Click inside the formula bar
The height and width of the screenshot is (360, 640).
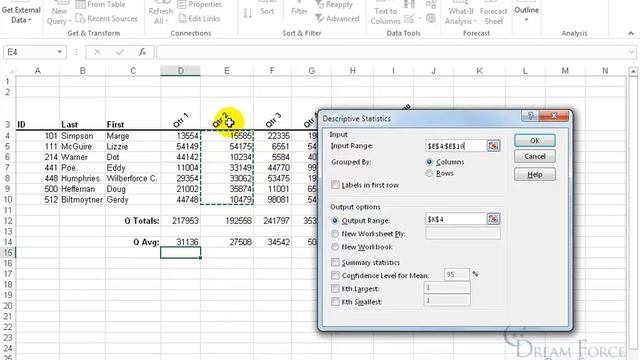392,52
